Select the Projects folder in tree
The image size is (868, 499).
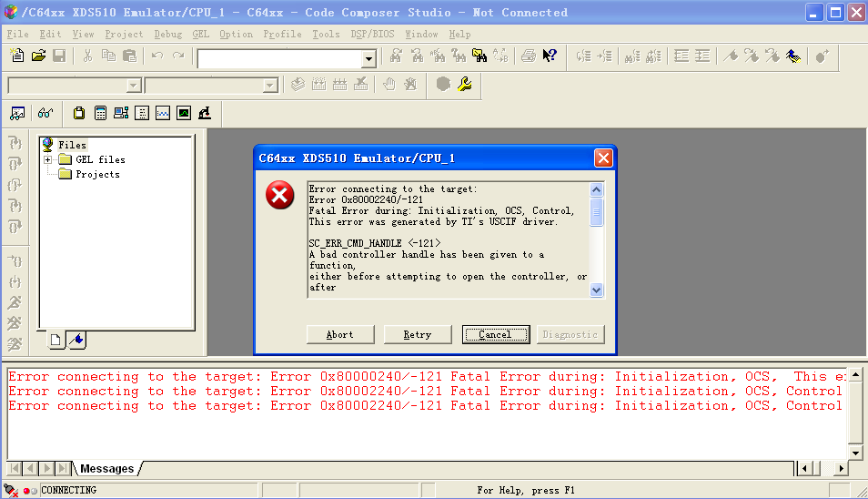pyautogui.click(x=97, y=174)
